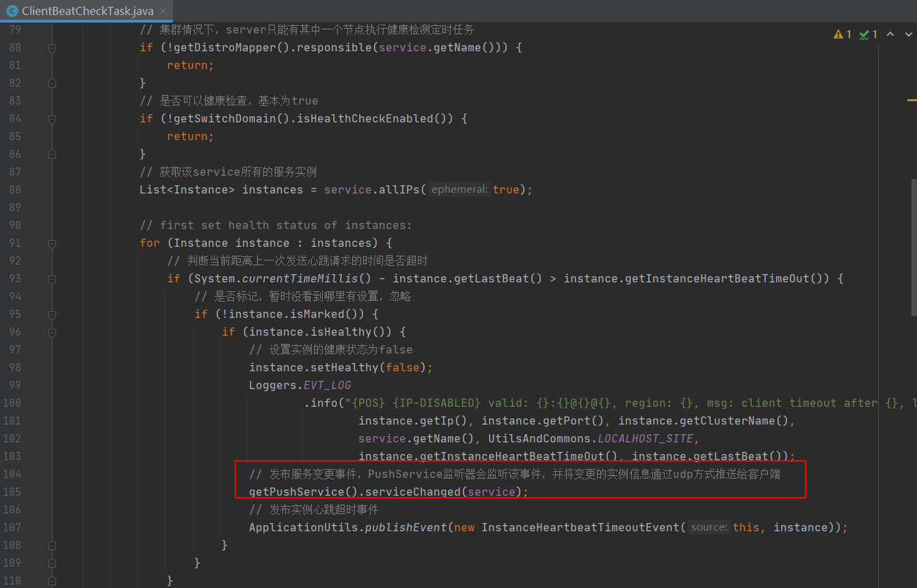This screenshot has width=917, height=588.
Task: Click the 'ephemeral:' parameter hint
Action: 460,189
